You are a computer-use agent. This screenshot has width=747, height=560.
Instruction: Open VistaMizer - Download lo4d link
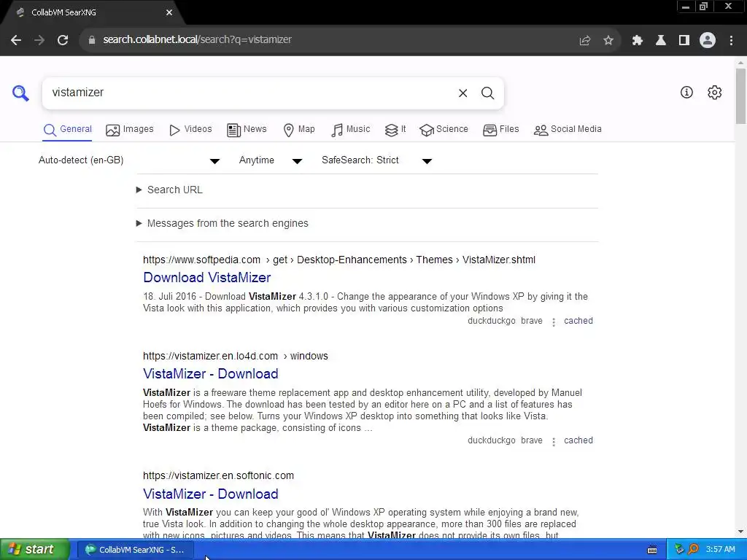click(211, 374)
